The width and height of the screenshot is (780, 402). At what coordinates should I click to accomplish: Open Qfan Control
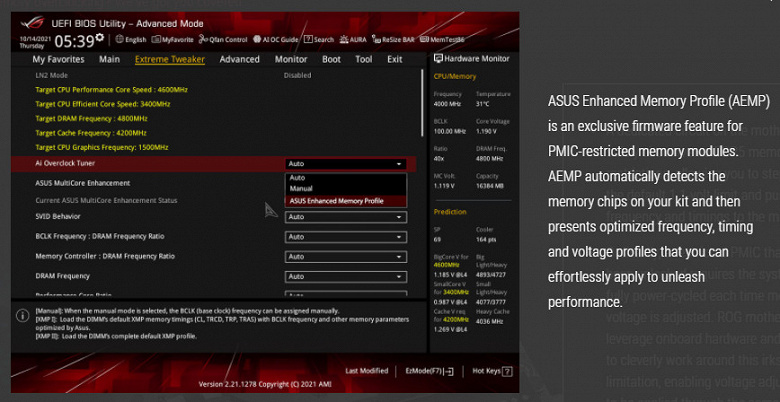(x=222, y=39)
